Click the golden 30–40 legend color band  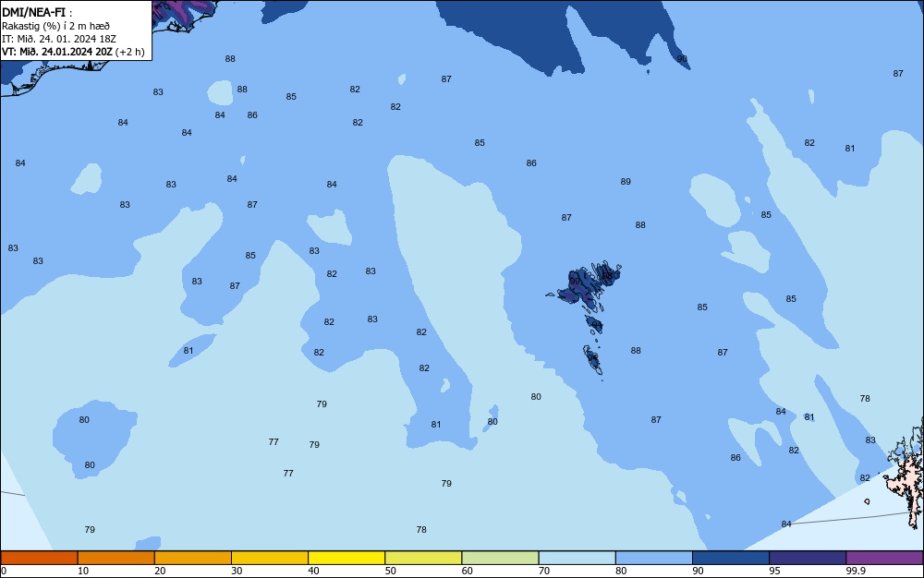[270, 558]
